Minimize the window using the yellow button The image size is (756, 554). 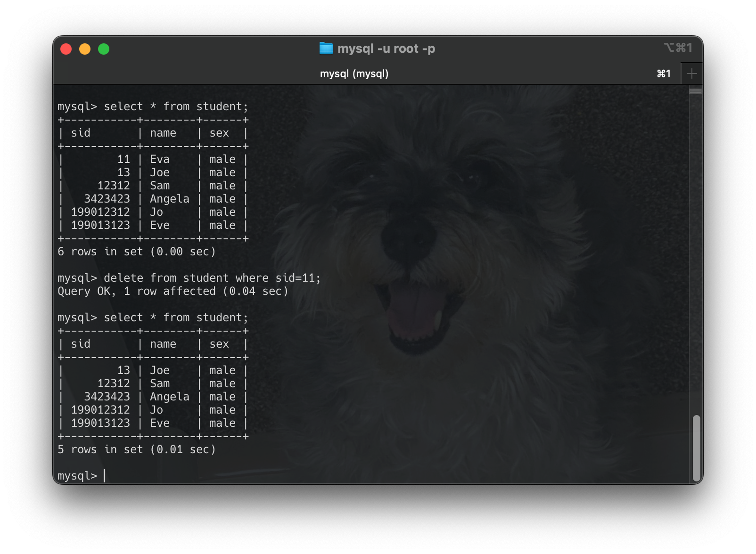85,49
